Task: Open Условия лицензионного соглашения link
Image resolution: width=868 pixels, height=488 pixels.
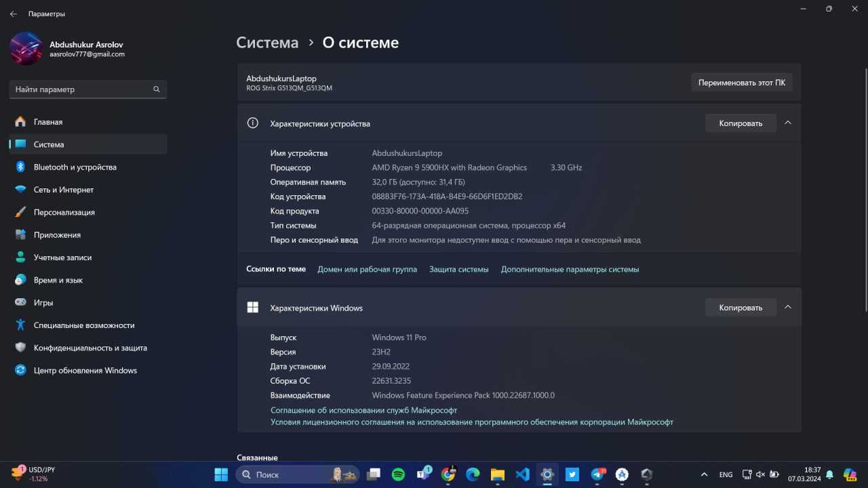Action: tap(472, 422)
